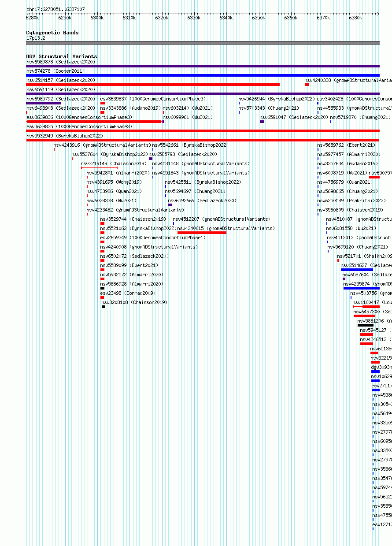Click the 6300k ruler tick label

97,18
